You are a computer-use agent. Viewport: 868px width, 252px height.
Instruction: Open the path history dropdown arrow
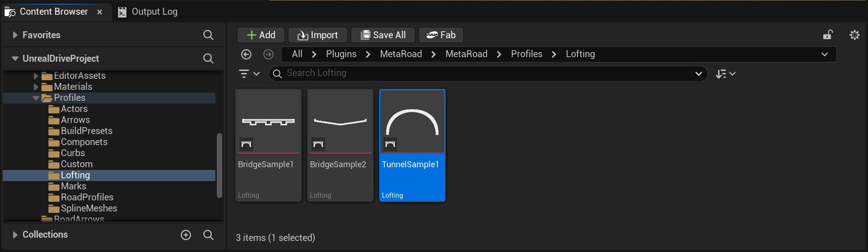coord(825,54)
